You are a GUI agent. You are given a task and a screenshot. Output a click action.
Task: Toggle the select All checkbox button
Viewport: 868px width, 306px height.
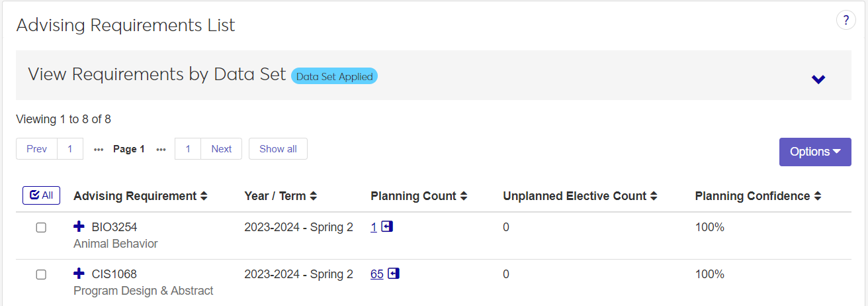tap(41, 195)
